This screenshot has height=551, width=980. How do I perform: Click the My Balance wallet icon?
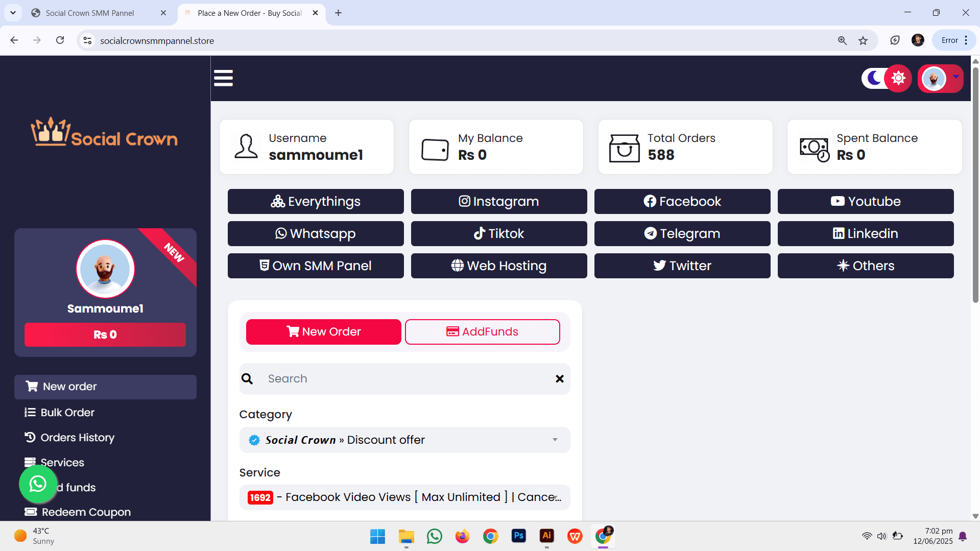tap(435, 150)
